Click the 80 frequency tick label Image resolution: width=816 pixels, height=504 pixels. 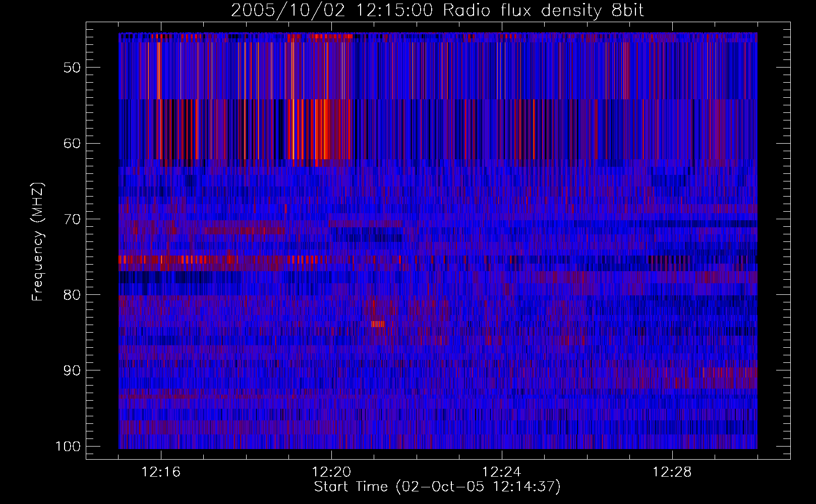pos(72,295)
